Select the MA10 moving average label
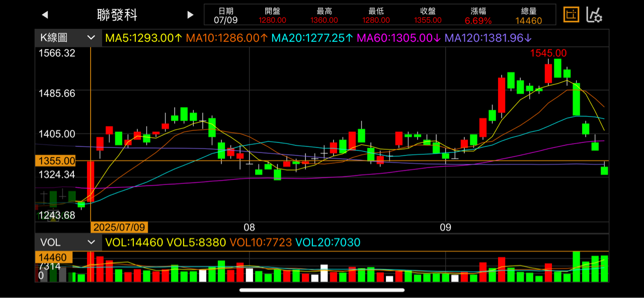The height and width of the screenshot is (298, 644). coord(227,38)
